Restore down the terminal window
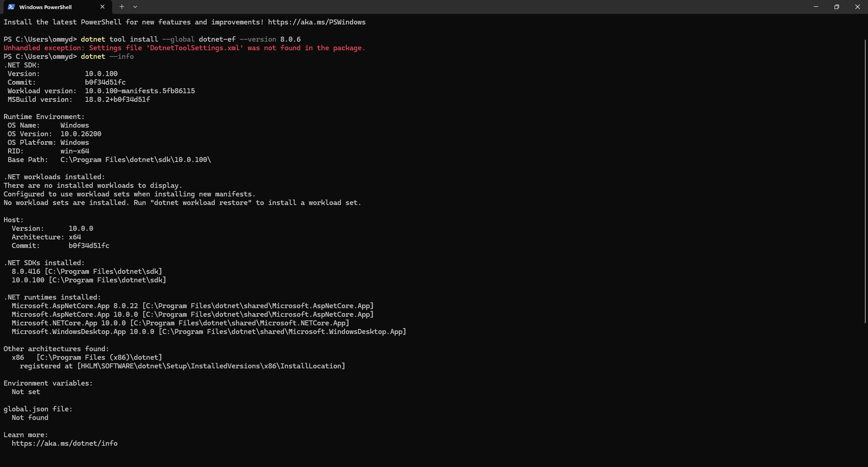The width and height of the screenshot is (868, 467). [837, 7]
